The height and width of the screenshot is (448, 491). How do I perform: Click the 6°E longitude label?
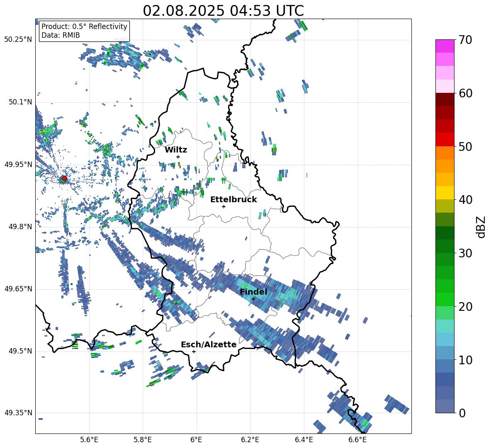pyautogui.click(x=196, y=440)
